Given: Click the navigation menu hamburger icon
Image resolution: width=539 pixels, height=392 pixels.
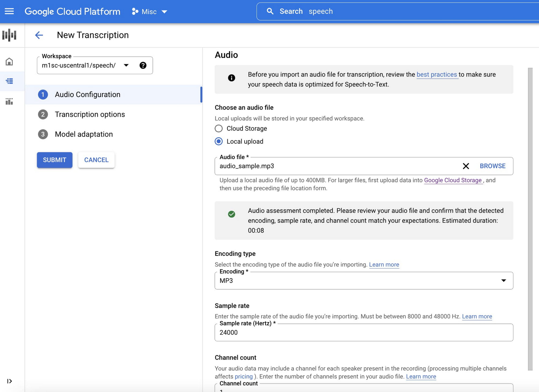Looking at the screenshot, I should (x=9, y=11).
